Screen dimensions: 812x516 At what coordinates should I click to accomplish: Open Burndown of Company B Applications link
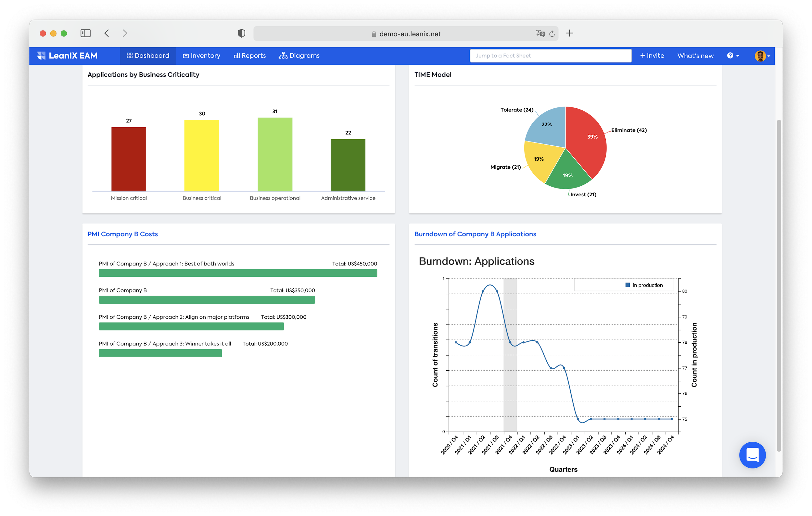(475, 234)
